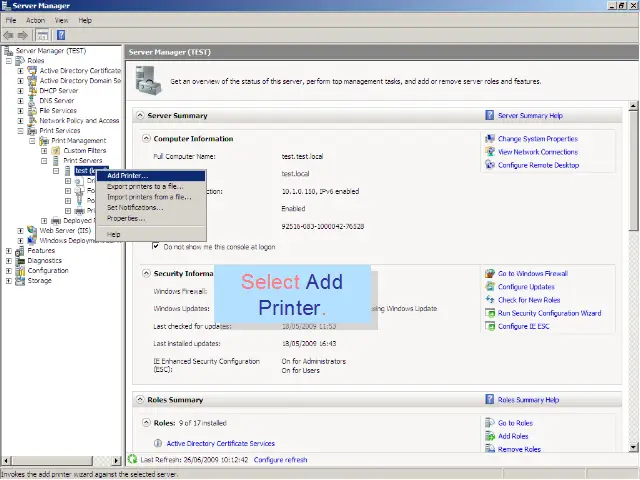The width and height of the screenshot is (640, 480).
Task: Choose 'Import printers from a file...'
Action: point(151,197)
